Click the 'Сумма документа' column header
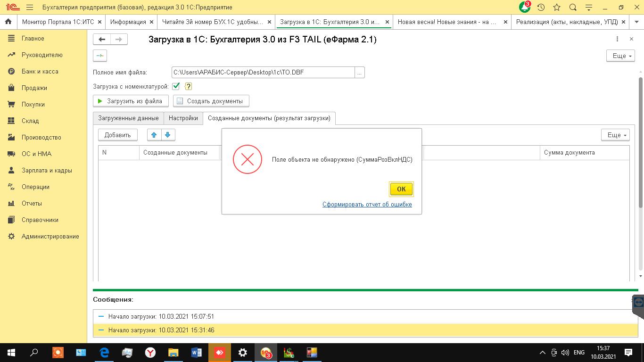 (585, 152)
